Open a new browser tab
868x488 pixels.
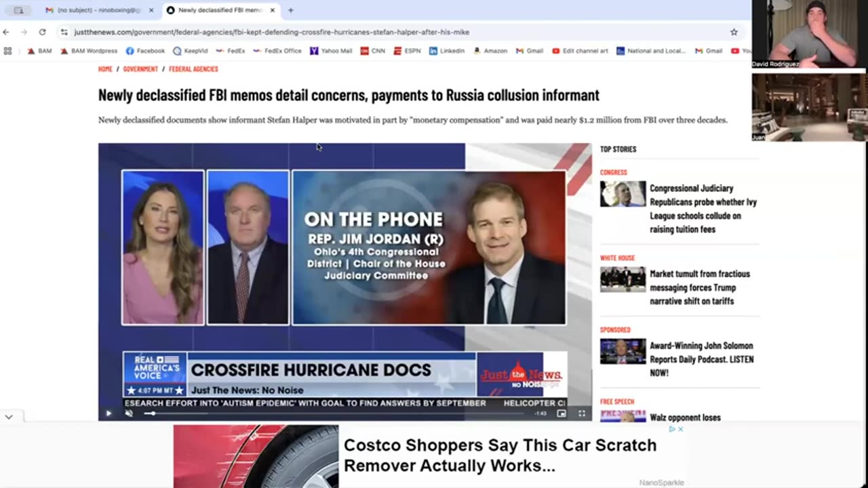click(x=290, y=10)
